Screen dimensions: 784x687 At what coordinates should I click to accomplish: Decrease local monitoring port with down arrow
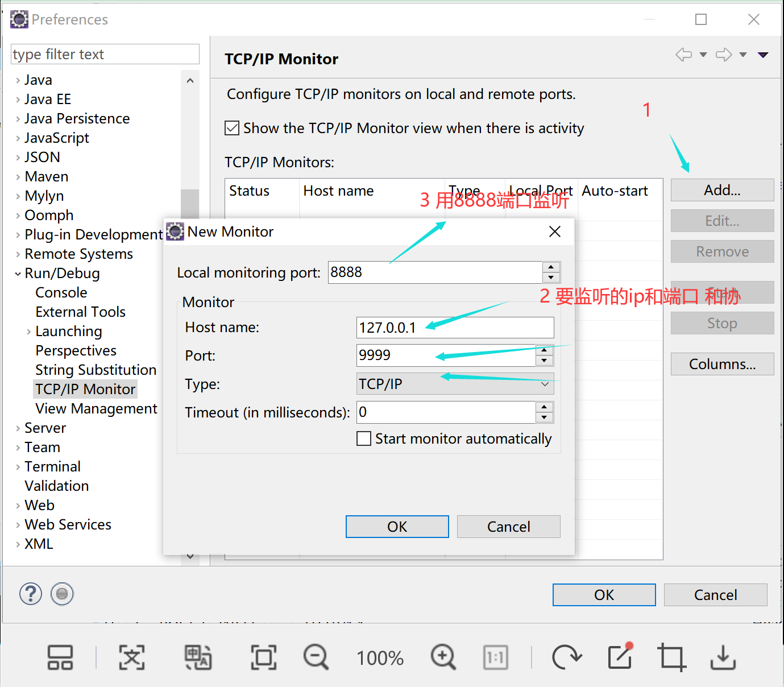tap(551, 278)
